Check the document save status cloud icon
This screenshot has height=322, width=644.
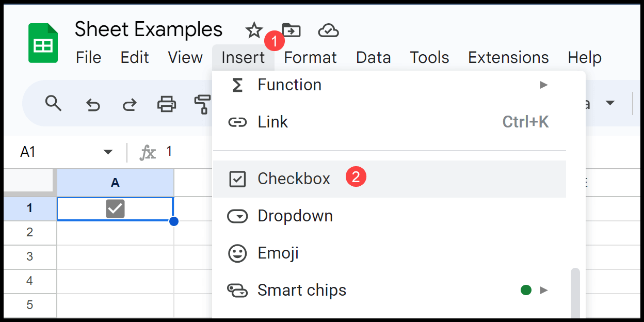(x=329, y=31)
